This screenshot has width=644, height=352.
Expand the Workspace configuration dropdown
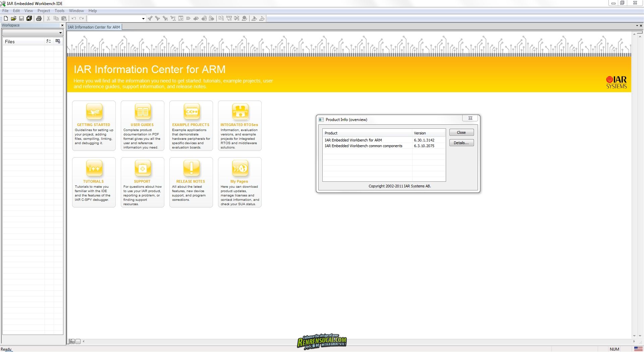pyautogui.click(x=60, y=33)
